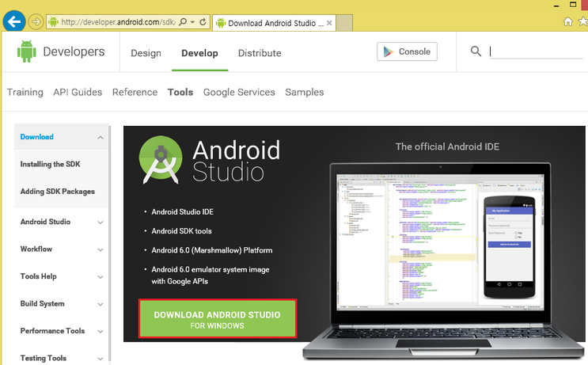Open the Google Services sub-navigation link
This screenshot has height=365, width=588.
(x=239, y=93)
